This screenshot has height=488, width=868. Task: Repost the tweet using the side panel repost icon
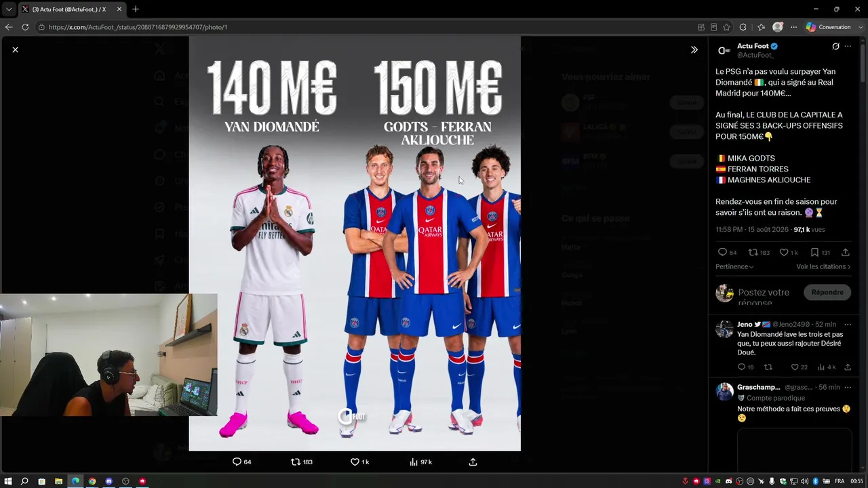[x=753, y=252]
